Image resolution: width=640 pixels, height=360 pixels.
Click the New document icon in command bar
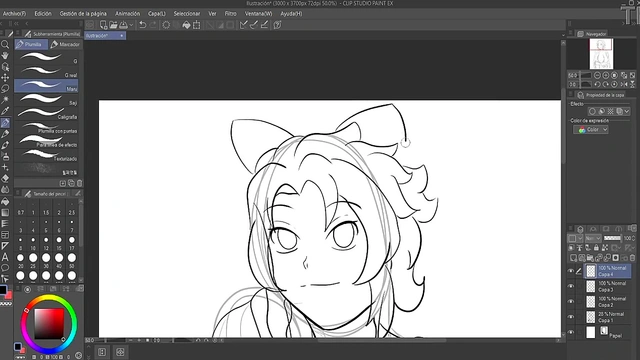[103, 25]
